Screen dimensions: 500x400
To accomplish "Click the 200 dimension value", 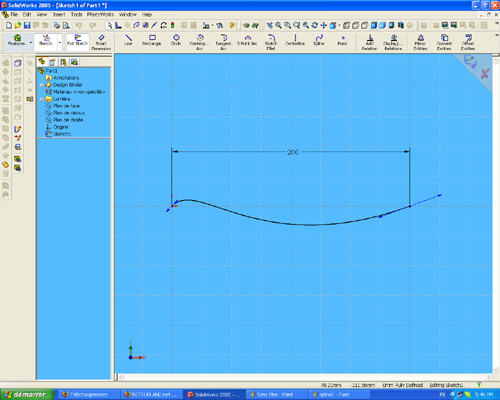I will [x=293, y=152].
